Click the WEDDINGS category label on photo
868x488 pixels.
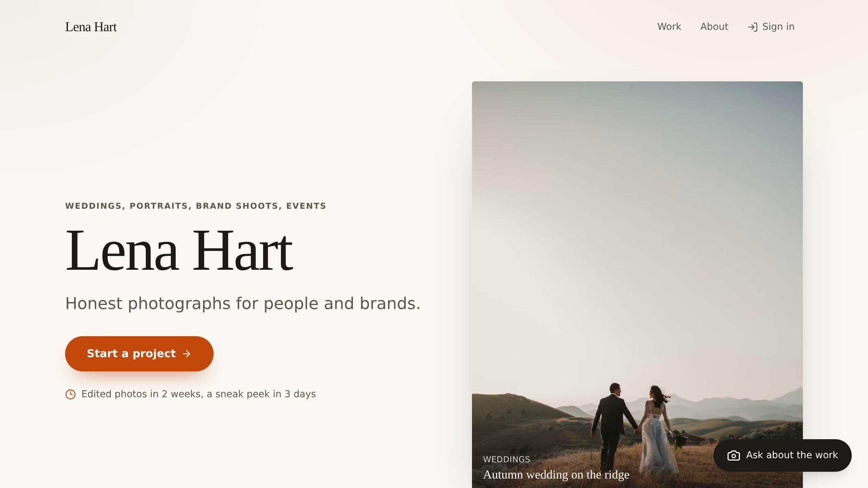pos(507,459)
